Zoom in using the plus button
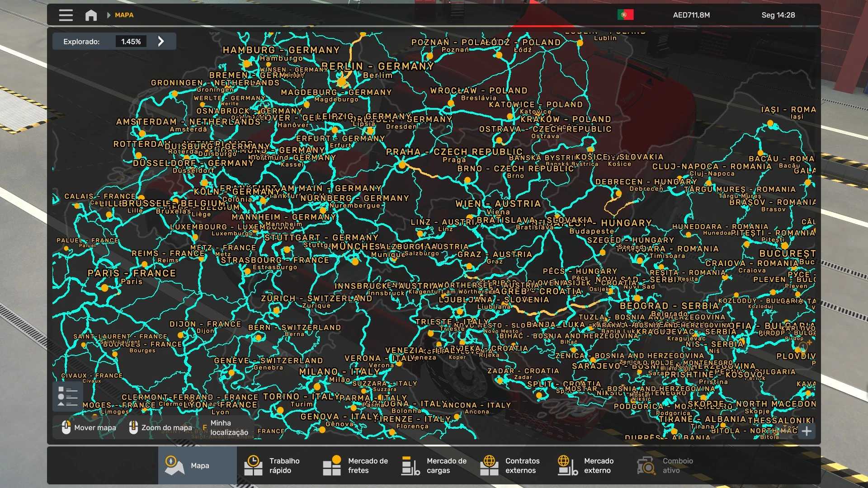 pyautogui.click(x=807, y=431)
